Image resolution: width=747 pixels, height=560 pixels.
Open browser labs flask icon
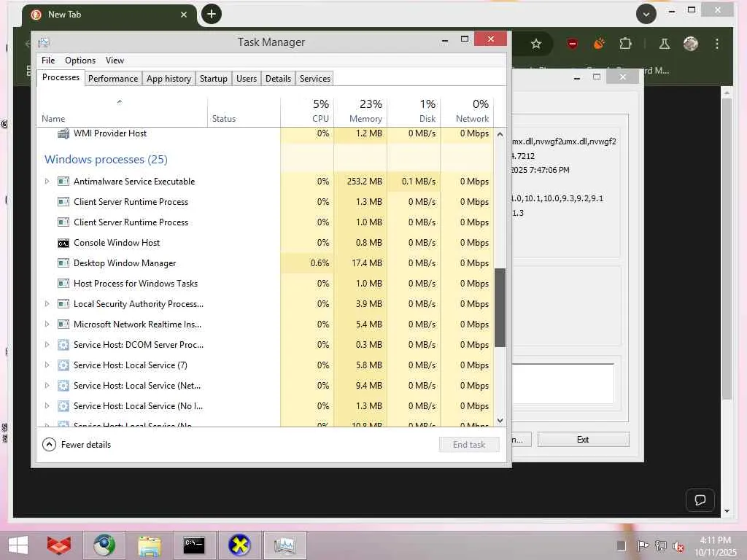click(664, 44)
